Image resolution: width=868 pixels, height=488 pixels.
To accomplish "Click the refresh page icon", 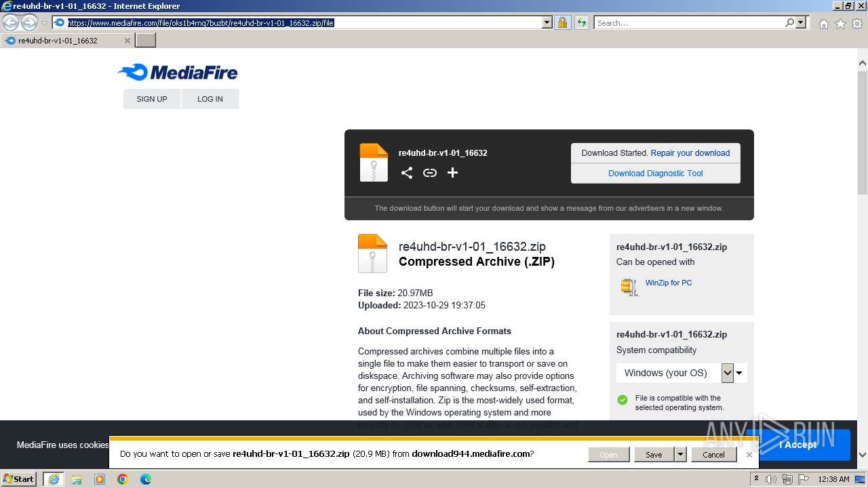I will 582,22.
